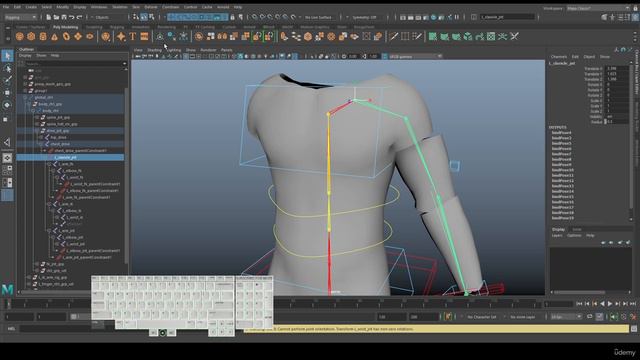Toggle select by object type mode

tap(144, 17)
